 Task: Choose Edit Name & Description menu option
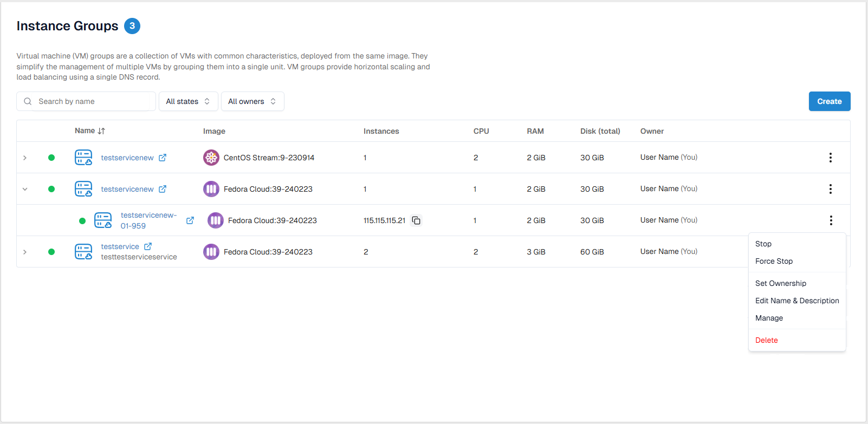click(x=796, y=301)
